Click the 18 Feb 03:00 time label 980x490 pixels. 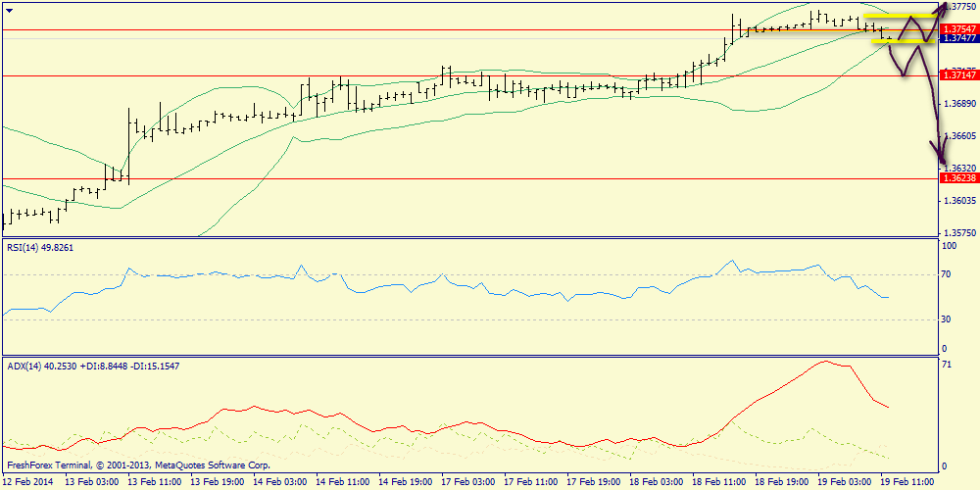655,483
